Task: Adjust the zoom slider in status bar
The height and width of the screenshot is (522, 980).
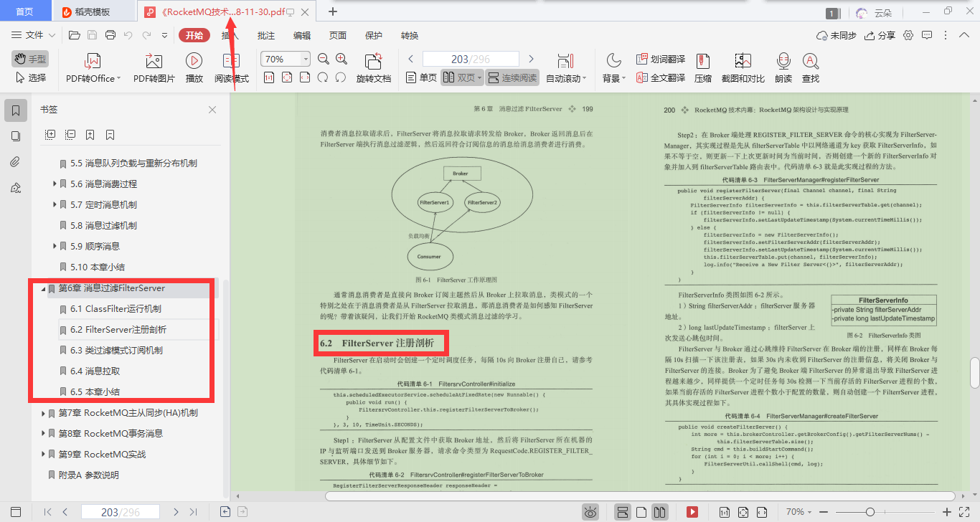Action: tap(871, 512)
